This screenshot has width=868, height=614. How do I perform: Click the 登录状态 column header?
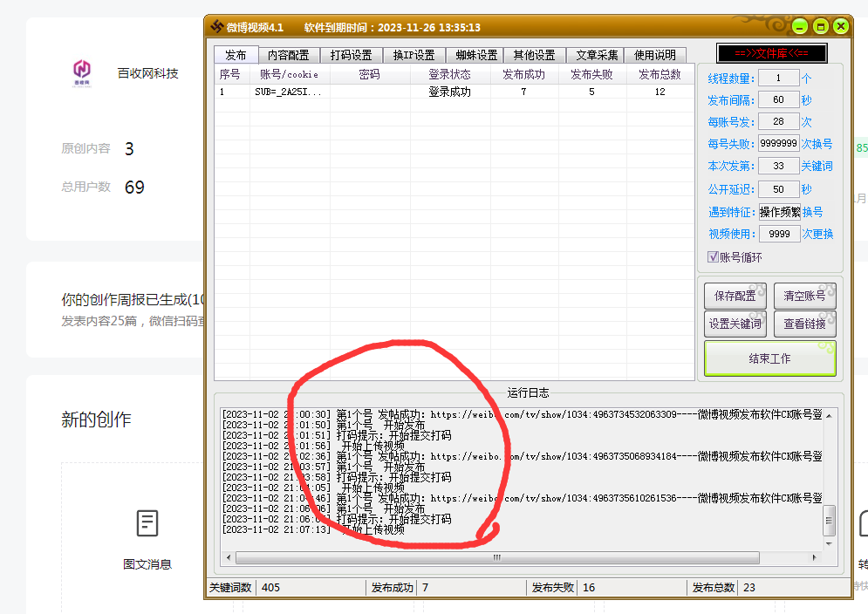pos(450,75)
